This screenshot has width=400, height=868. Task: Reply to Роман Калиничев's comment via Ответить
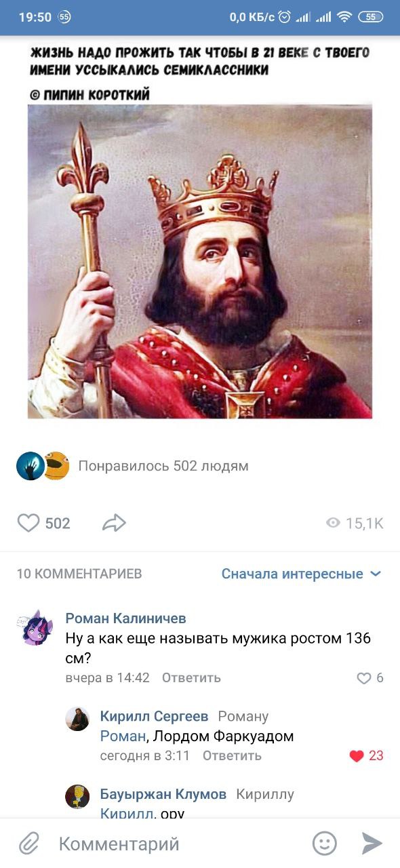(191, 677)
